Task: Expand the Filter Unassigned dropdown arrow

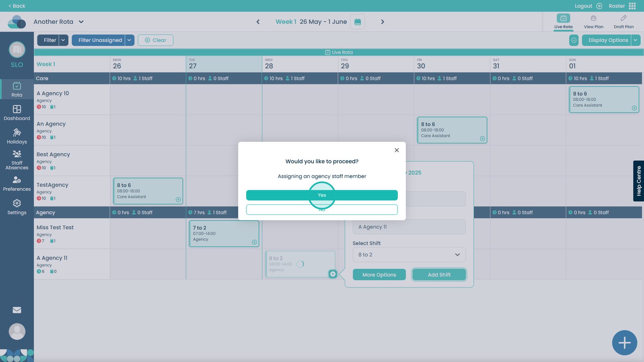Action: click(x=130, y=40)
